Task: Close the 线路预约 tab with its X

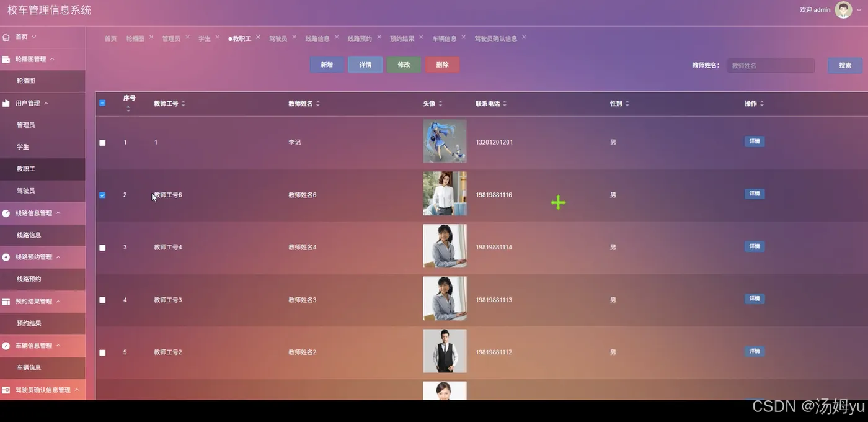Action: pos(379,37)
